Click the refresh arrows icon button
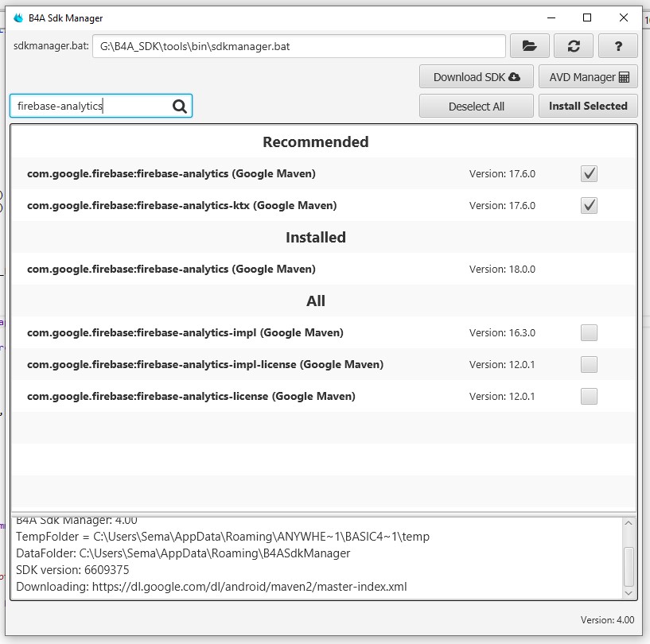The image size is (650, 644). (x=574, y=46)
